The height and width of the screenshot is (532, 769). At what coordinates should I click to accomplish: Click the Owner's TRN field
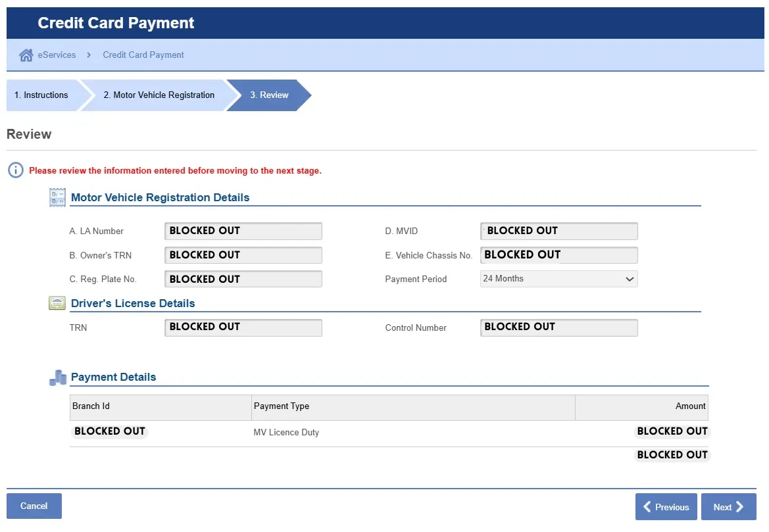tap(243, 255)
